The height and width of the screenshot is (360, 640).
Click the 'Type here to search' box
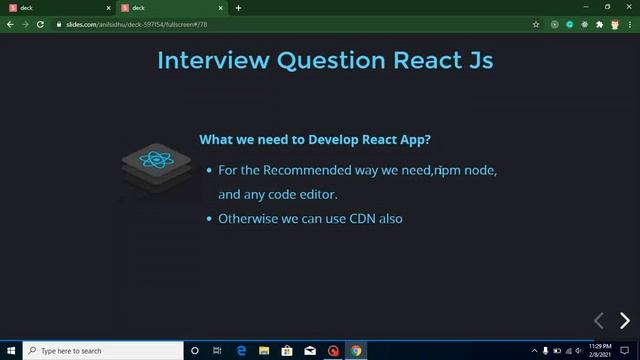[103, 351]
